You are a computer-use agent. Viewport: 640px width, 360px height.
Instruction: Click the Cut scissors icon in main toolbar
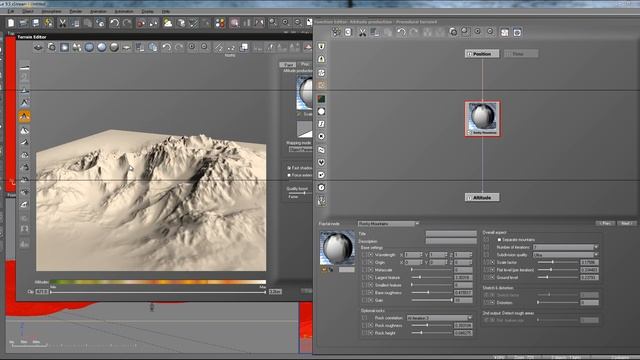click(x=62, y=23)
